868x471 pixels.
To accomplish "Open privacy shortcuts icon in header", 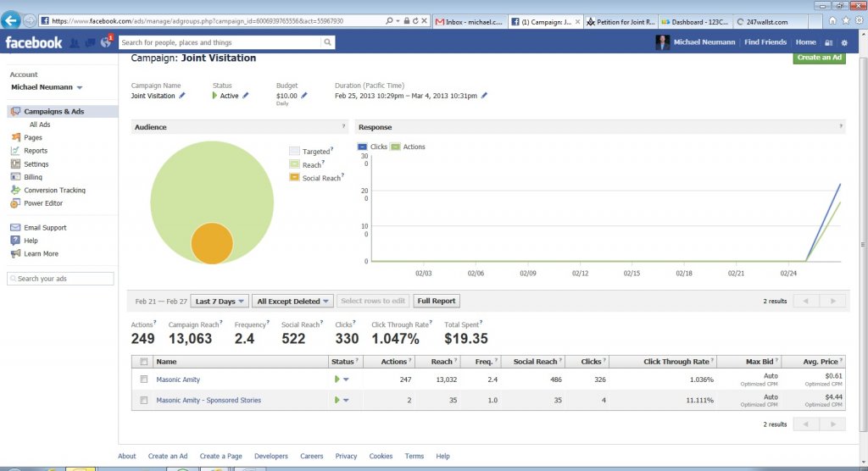I will point(829,42).
